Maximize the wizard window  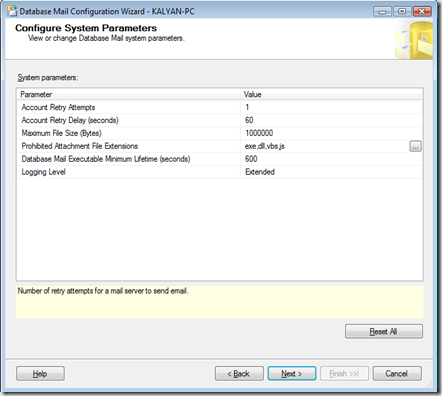pyautogui.click(x=402, y=11)
